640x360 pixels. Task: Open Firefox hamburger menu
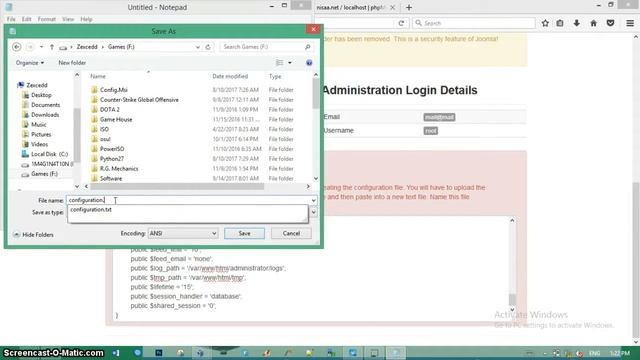630,23
